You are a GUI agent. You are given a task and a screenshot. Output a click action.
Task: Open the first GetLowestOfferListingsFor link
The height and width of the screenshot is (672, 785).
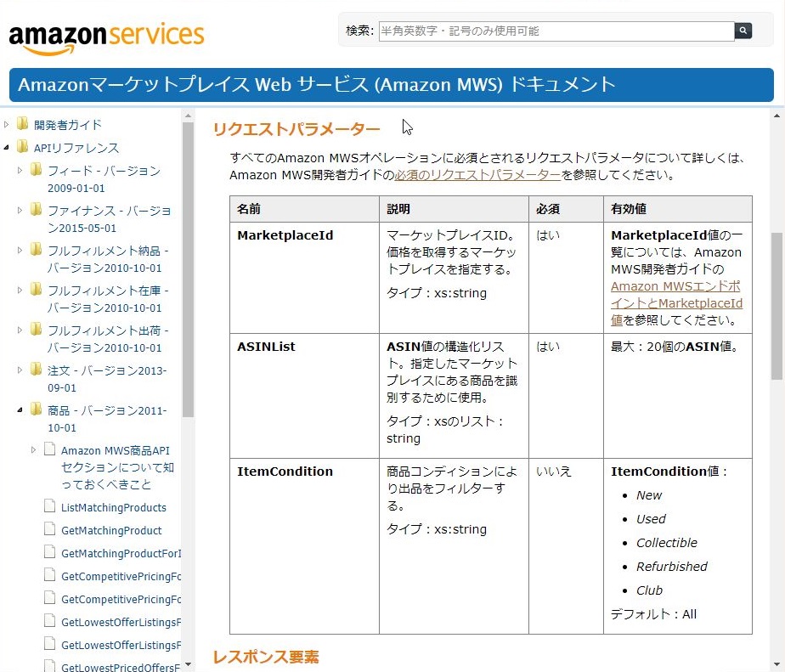click(121, 623)
